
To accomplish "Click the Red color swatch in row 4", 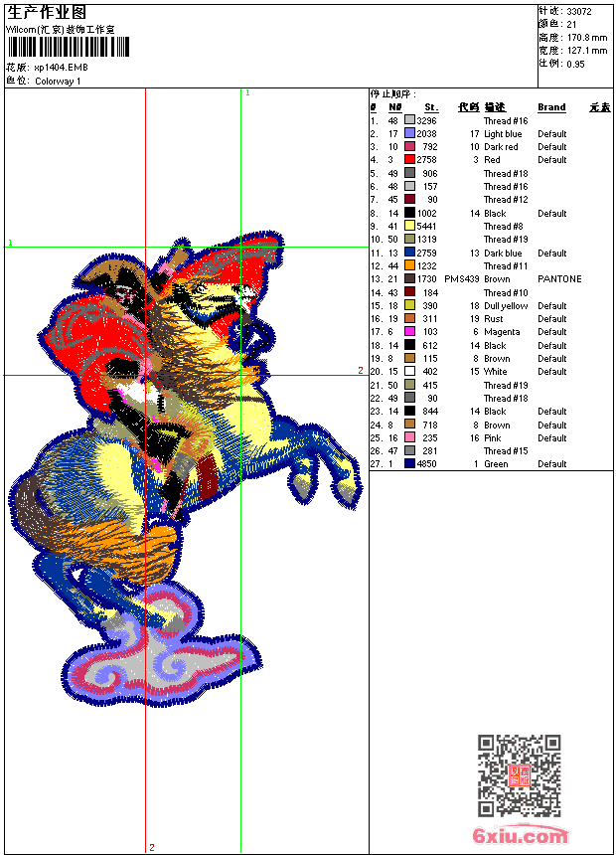I will coord(409,159).
